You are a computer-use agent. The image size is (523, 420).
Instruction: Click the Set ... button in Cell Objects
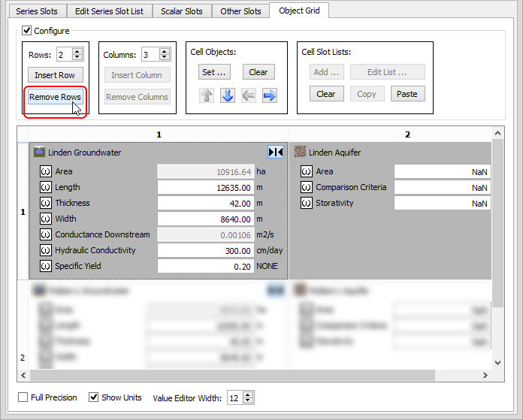pyautogui.click(x=213, y=72)
